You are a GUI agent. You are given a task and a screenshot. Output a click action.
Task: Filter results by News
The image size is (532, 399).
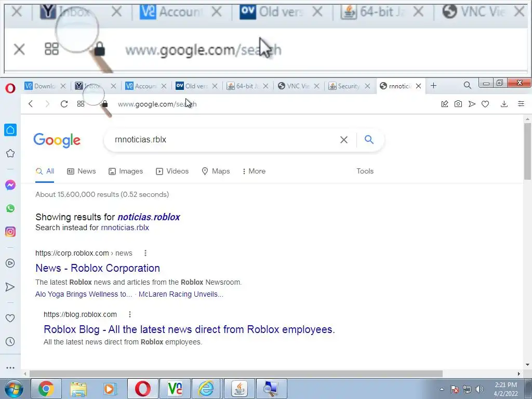[82, 171]
